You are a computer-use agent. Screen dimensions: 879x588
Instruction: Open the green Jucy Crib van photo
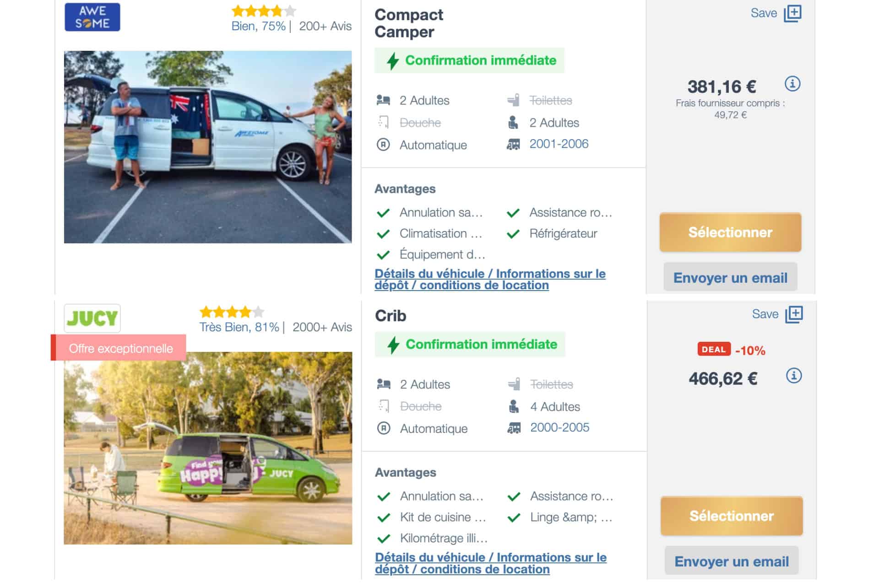[x=208, y=448]
